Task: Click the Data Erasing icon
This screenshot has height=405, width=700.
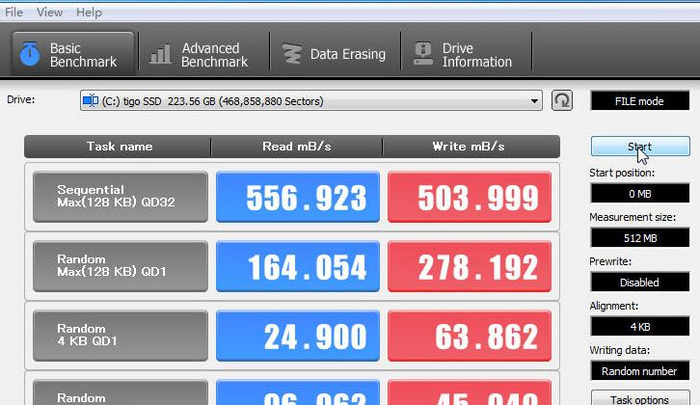Action: 291,54
